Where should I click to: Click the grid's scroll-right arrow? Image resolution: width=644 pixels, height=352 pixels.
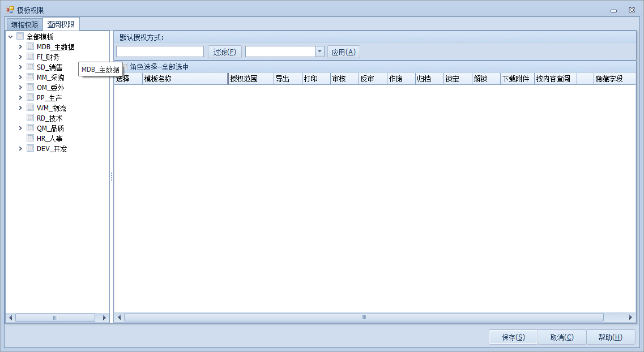(x=630, y=317)
